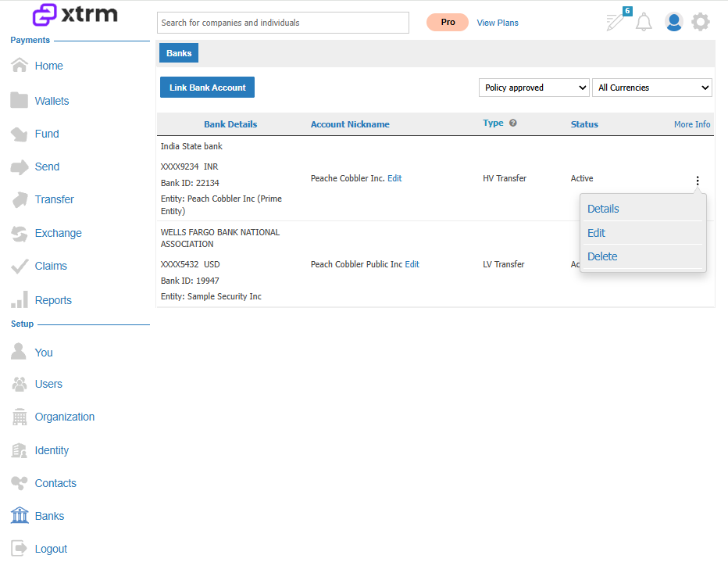This screenshot has width=728, height=573.
Task: Select Details in the popup menu
Action: 603,210
